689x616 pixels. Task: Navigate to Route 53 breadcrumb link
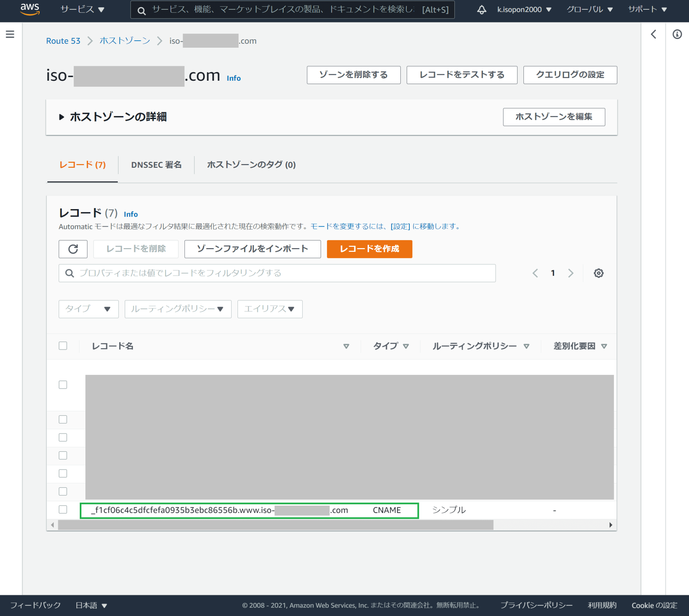(x=63, y=41)
